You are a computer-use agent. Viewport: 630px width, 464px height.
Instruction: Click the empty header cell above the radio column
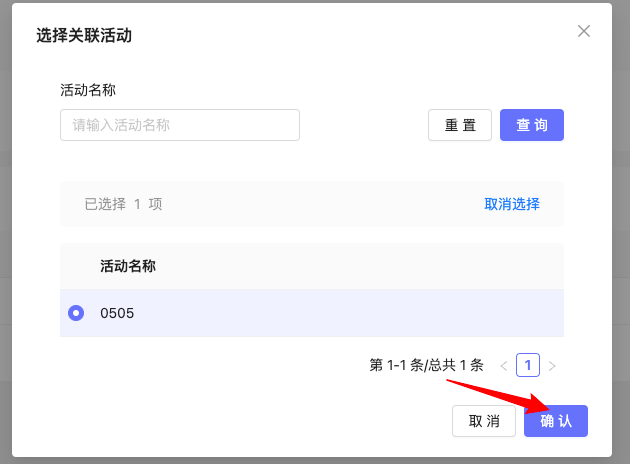76,266
